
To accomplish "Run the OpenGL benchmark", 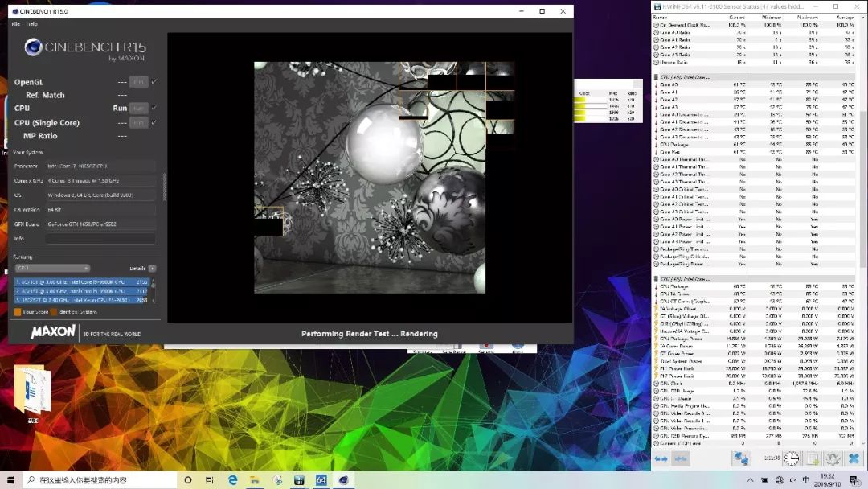I will pyautogui.click(x=138, y=82).
